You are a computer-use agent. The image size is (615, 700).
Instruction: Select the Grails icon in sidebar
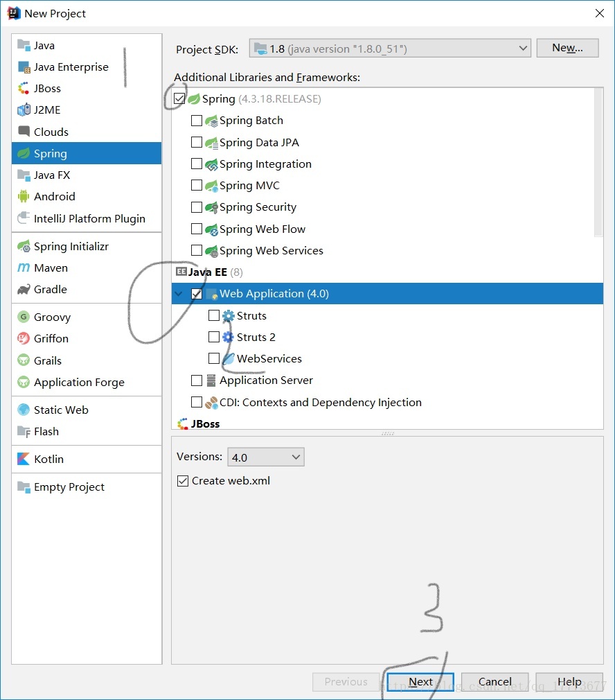(x=23, y=360)
